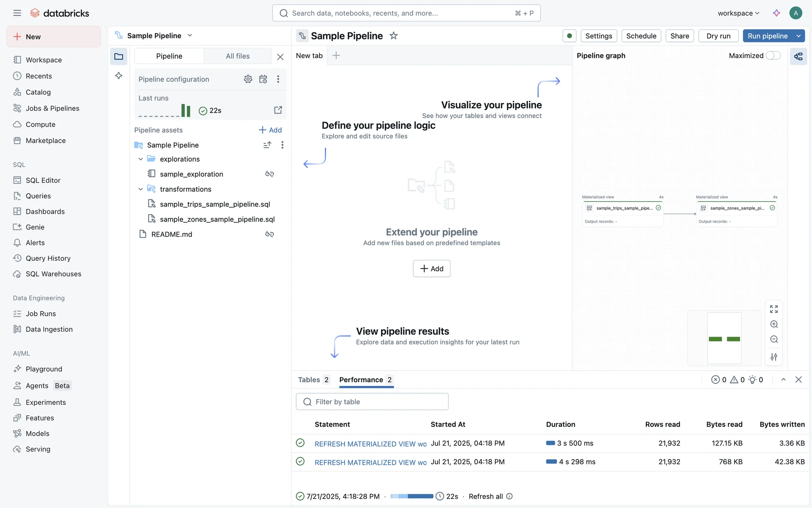Collapse the transformations folder

click(141, 189)
